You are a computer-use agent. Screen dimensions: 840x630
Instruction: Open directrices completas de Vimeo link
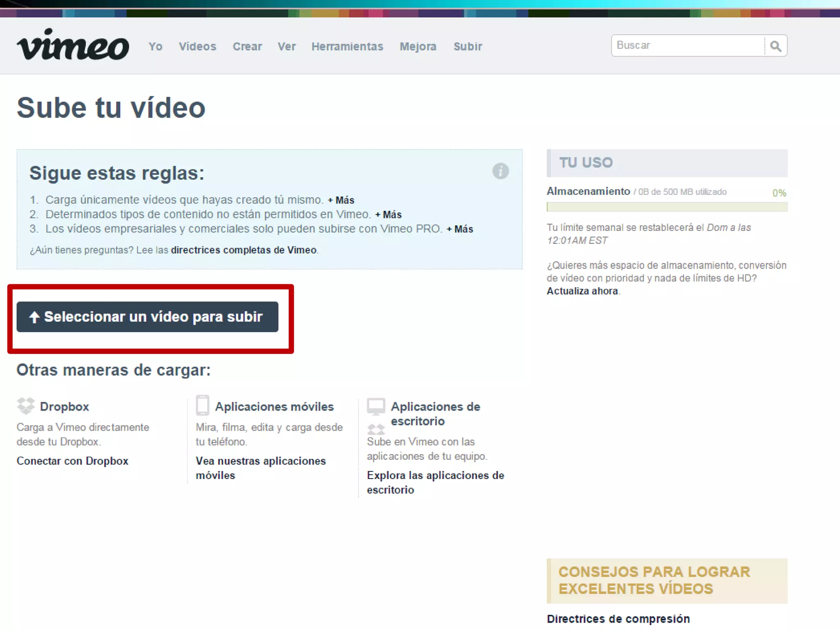point(244,250)
